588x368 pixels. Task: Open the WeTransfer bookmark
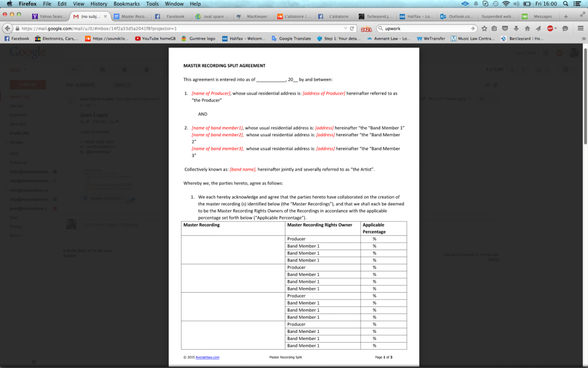[x=431, y=39]
